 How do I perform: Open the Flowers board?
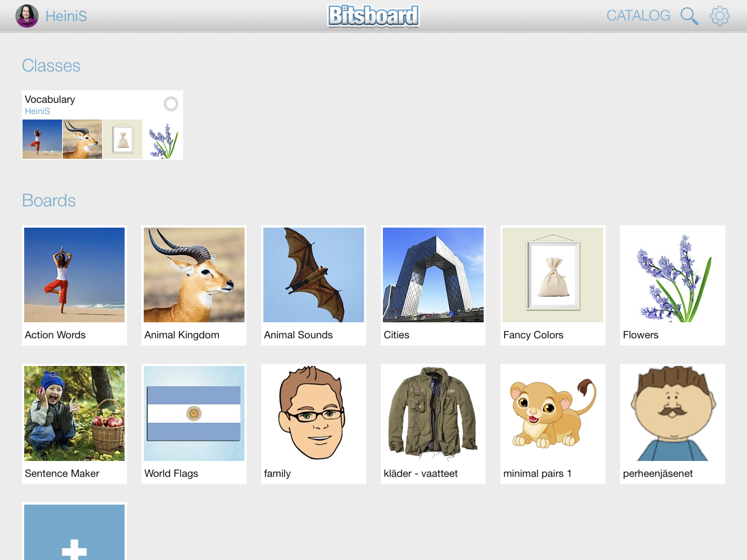pyautogui.click(x=672, y=285)
